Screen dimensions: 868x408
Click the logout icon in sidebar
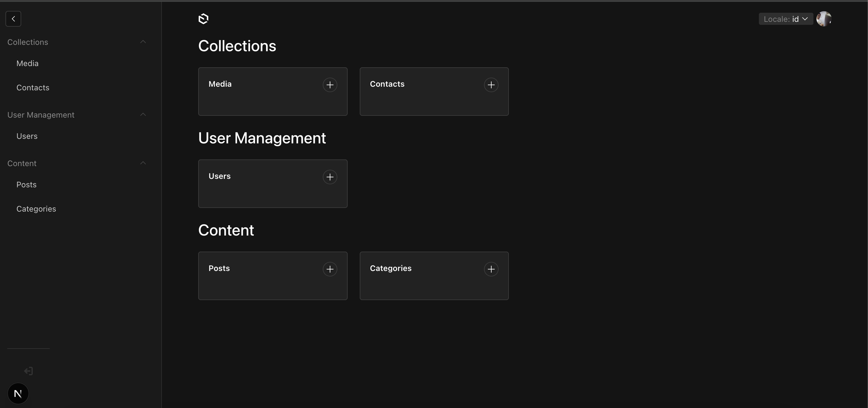point(28,371)
